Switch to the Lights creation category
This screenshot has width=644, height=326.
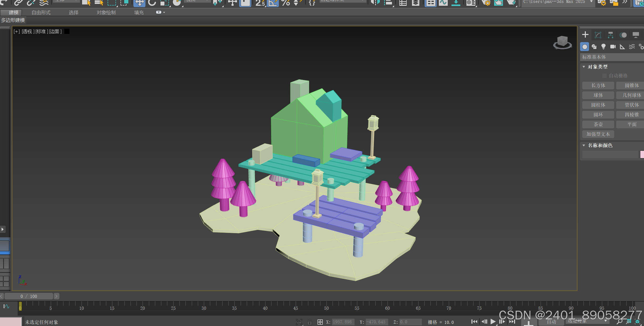(x=603, y=47)
